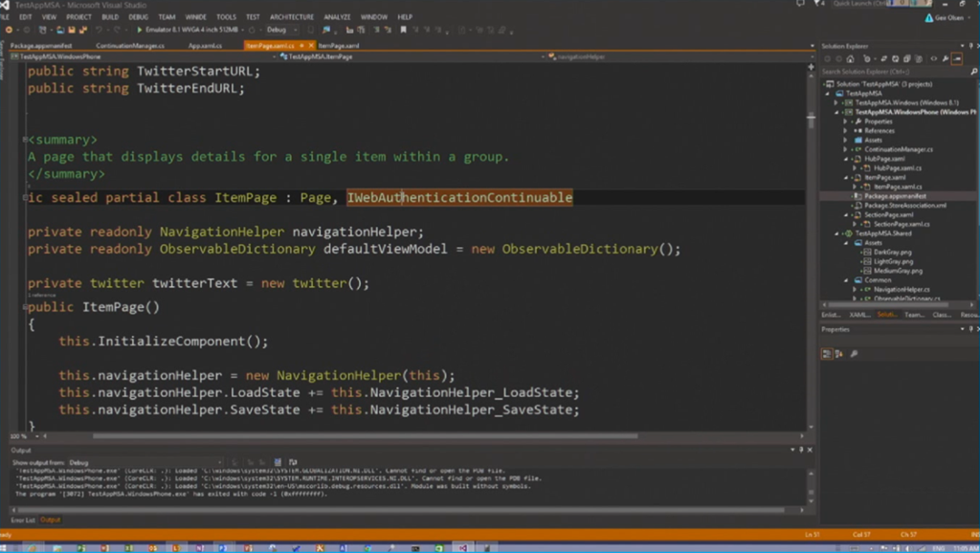
Task: Click the Solution Explorer horizontal scrollbar
Action: coord(887,305)
